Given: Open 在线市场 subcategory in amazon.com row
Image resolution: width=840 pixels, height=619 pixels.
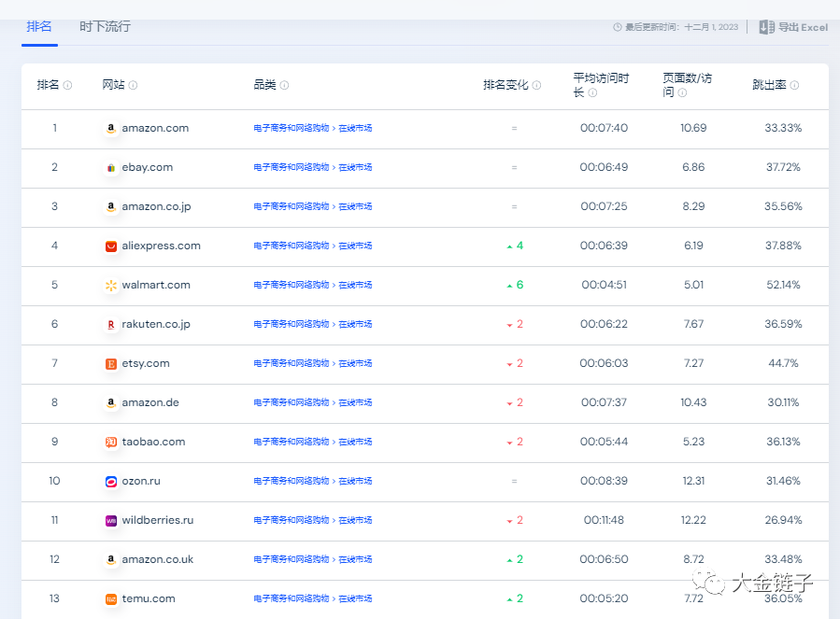Looking at the screenshot, I should [x=355, y=128].
